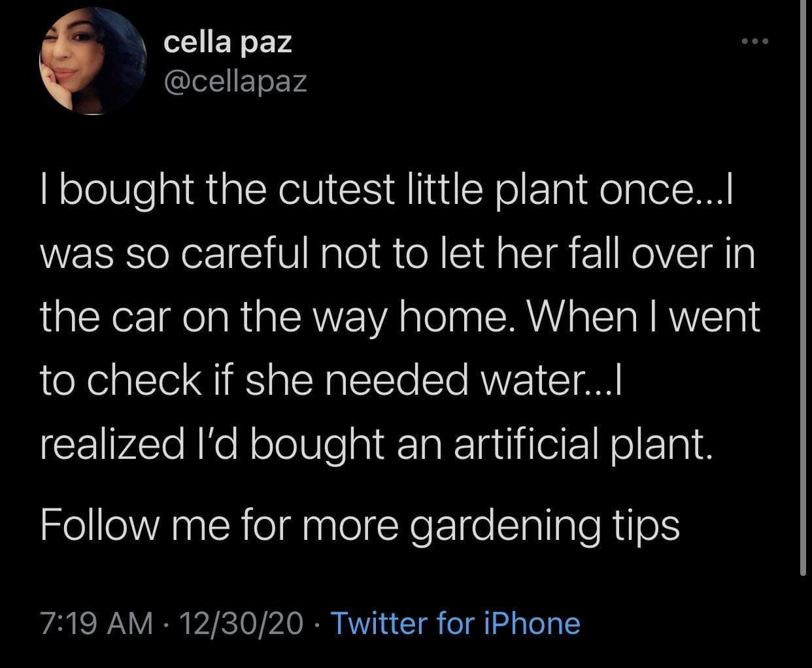This screenshot has height=668, width=812.
Task: Click the @cellapaz handle
Action: click(235, 81)
